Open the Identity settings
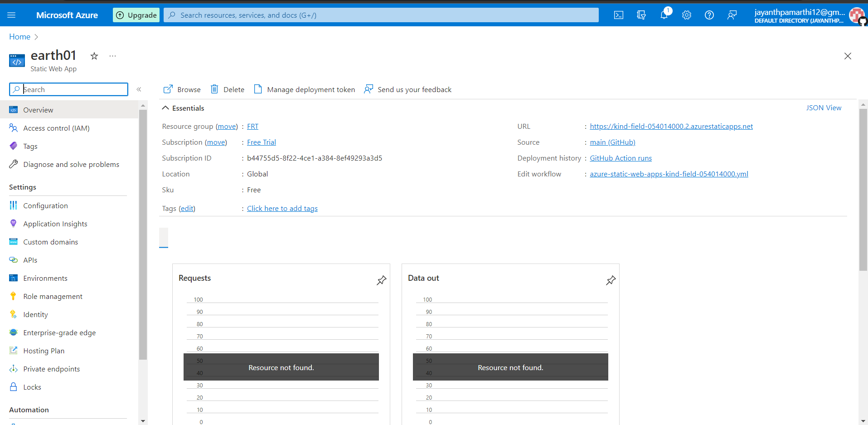The height and width of the screenshot is (425, 868). [x=35, y=314]
